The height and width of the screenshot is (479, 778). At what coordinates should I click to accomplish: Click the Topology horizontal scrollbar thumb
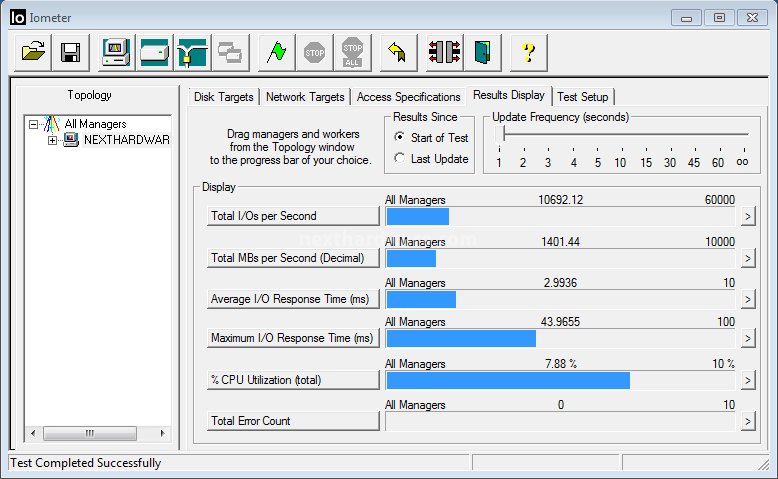click(x=90, y=433)
